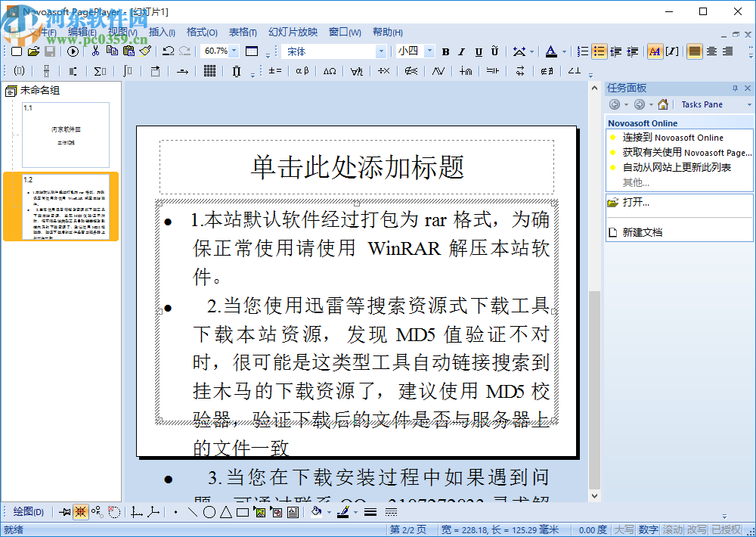Start slideshow with the play icon
The height and width of the screenshot is (537, 756).
pyautogui.click(x=71, y=51)
